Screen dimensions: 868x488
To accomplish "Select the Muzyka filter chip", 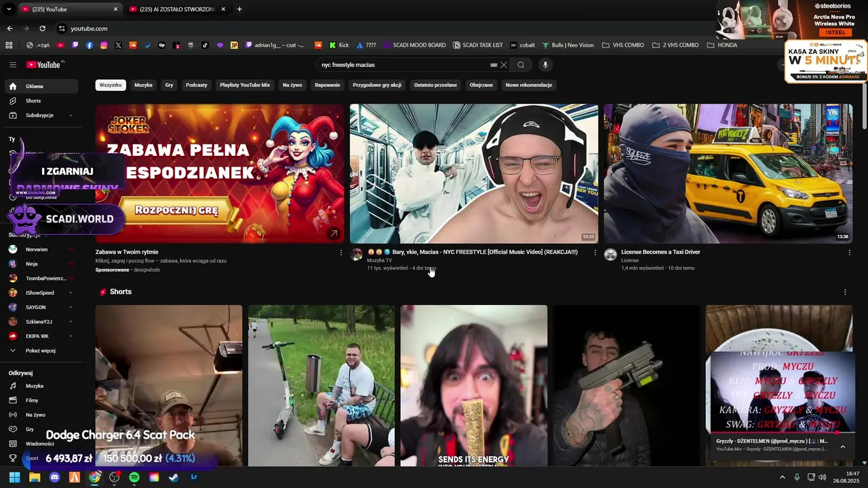I will pyautogui.click(x=143, y=85).
